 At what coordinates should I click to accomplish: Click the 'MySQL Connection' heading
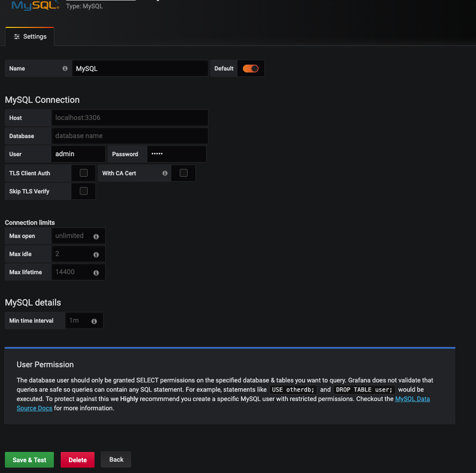(x=42, y=100)
